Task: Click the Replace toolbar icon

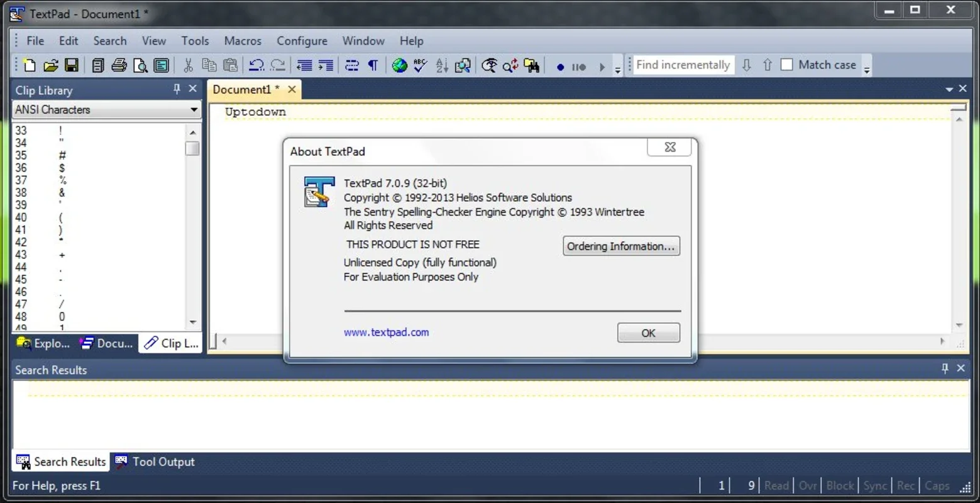Action: [510, 65]
